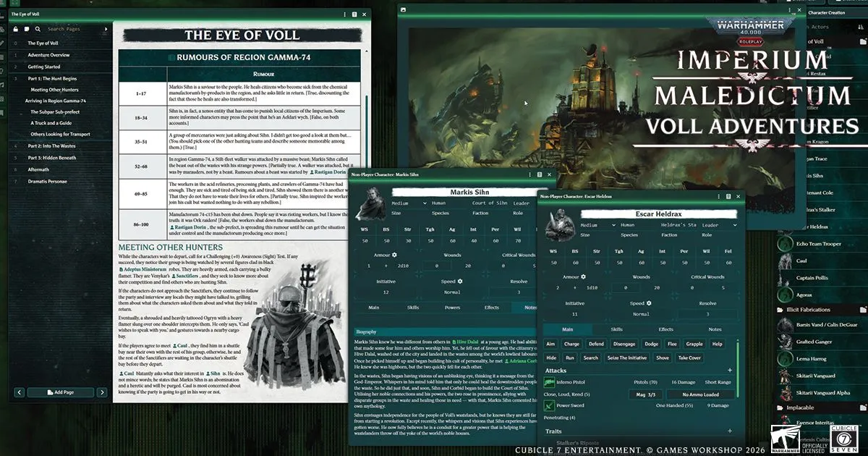Open Speed settings gear on Escar Heldrax

pyautogui.click(x=648, y=303)
